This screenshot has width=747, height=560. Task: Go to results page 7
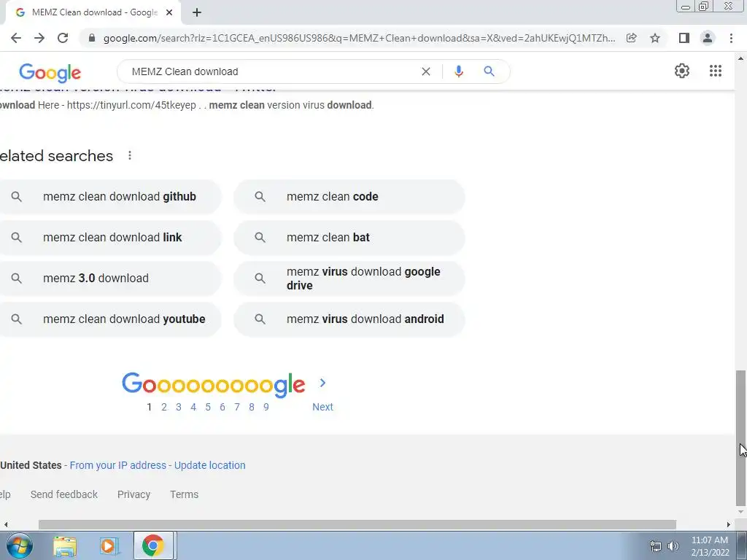coord(237,407)
